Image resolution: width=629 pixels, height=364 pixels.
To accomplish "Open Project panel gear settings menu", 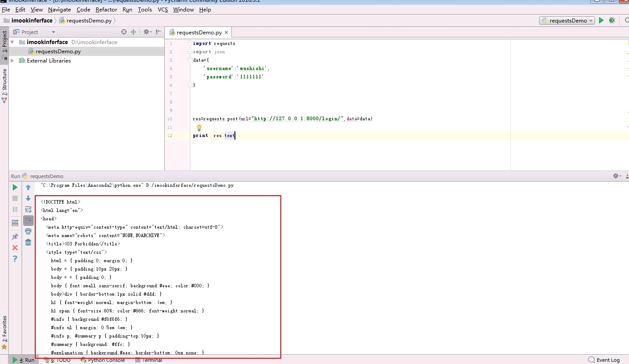I will click(x=147, y=32).
